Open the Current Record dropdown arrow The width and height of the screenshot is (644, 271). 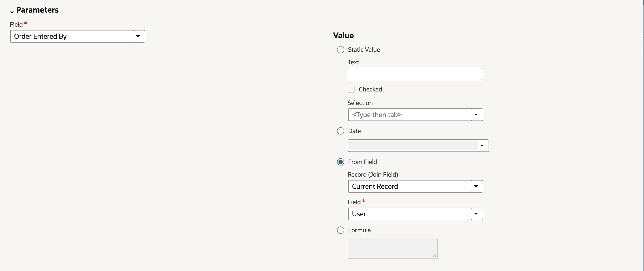tap(476, 186)
